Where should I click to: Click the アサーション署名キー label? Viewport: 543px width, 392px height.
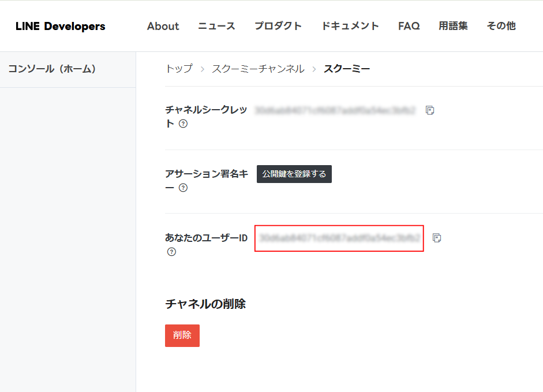tap(207, 180)
